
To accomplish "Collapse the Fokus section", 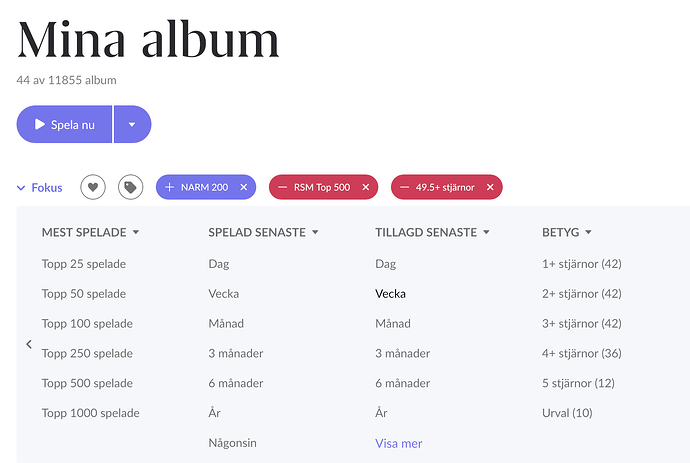I will (39, 187).
